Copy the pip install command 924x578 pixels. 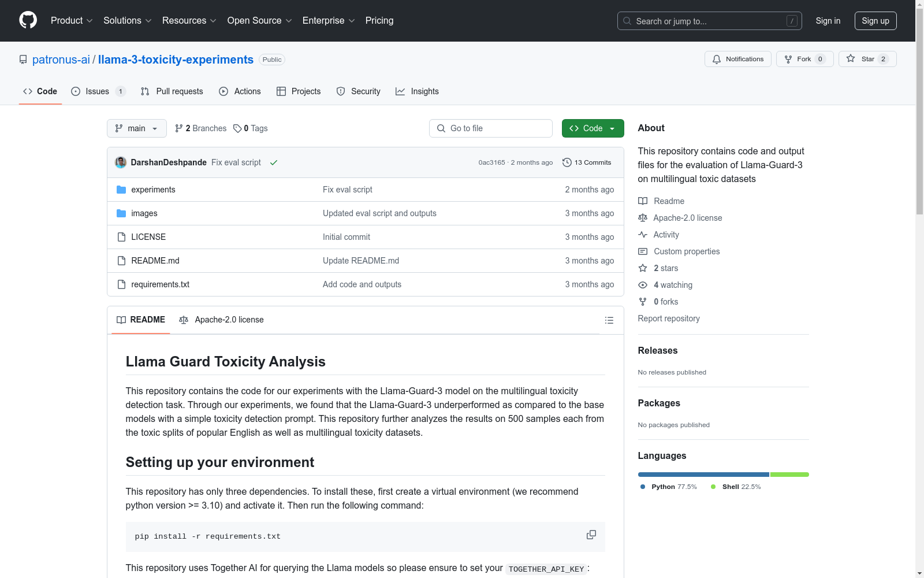click(x=591, y=535)
